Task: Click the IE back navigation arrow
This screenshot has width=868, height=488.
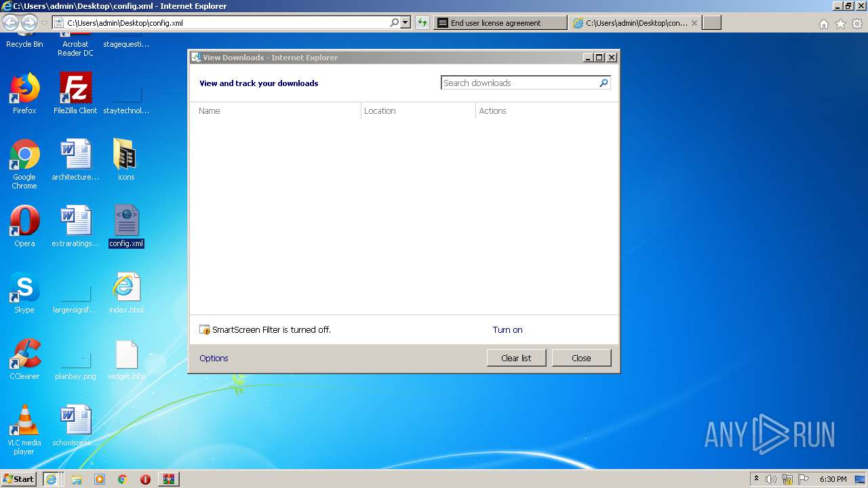Action: tap(11, 23)
